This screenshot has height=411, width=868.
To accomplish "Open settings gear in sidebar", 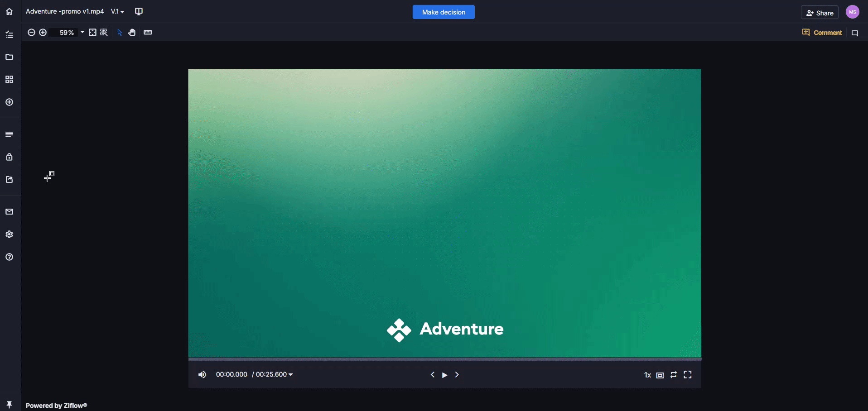I will tap(9, 234).
